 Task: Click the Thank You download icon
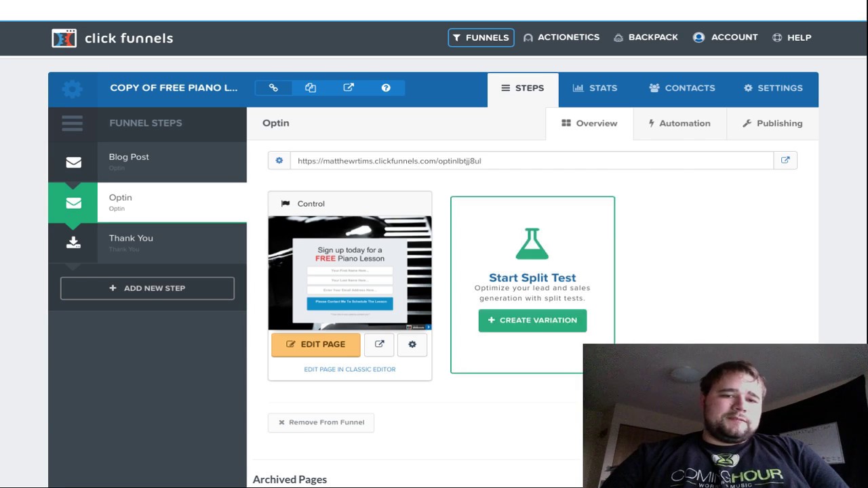pyautogui.click(x=73, y=243)
